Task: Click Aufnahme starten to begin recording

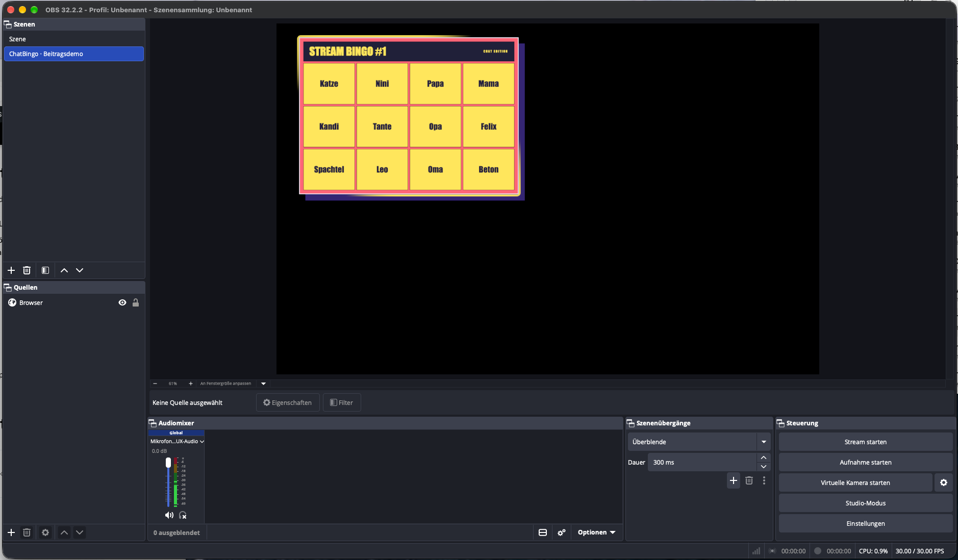Action: point(866,462)
